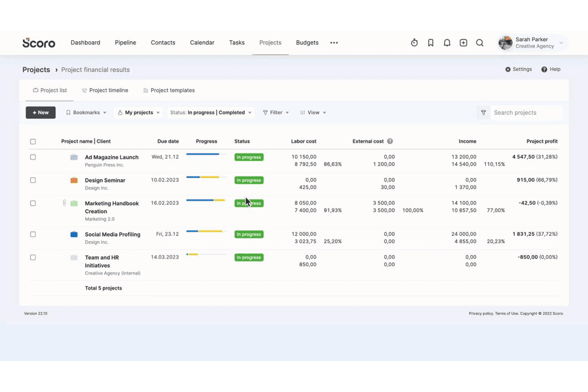Click the + New button
This screenshot has width=588, height=392.
click(x=41, y=113)
